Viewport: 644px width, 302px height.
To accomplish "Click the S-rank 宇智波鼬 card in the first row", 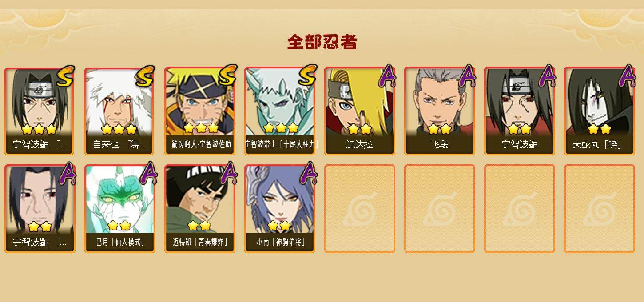I will [x=40, y=111].
